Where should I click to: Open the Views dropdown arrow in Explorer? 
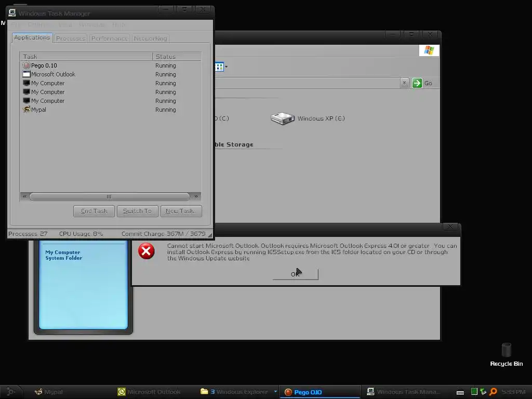[227, 67]
